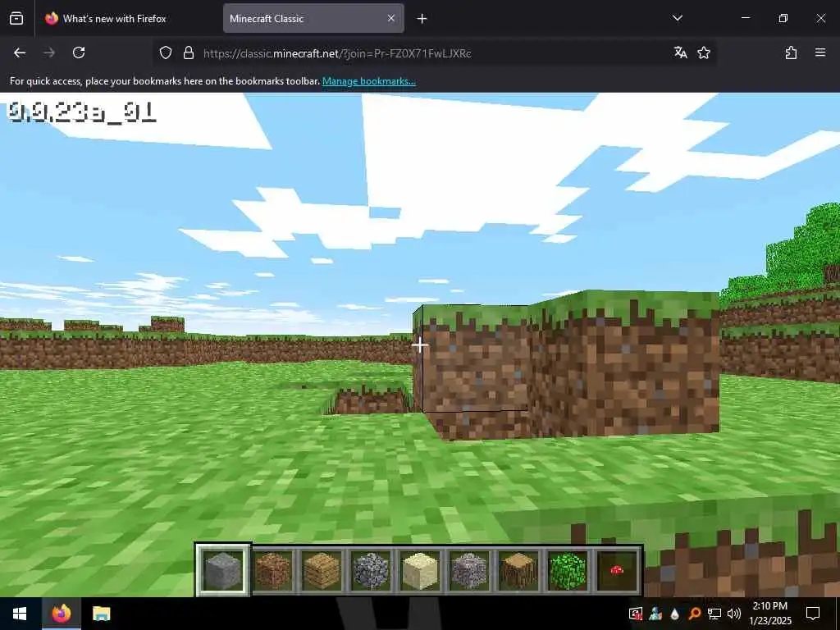This screenshot has height=630, width=840.
Task: List all tabs dropdown
Action: coord(677,18)
